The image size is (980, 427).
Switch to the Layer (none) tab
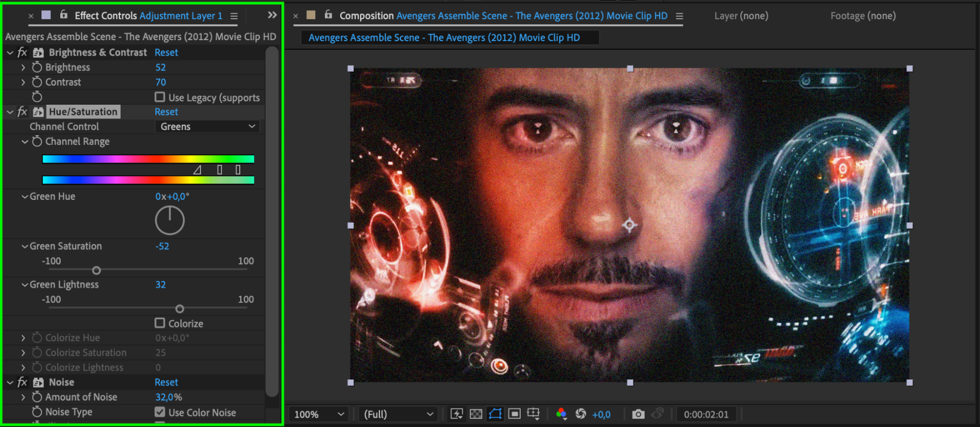pos(741,16)
